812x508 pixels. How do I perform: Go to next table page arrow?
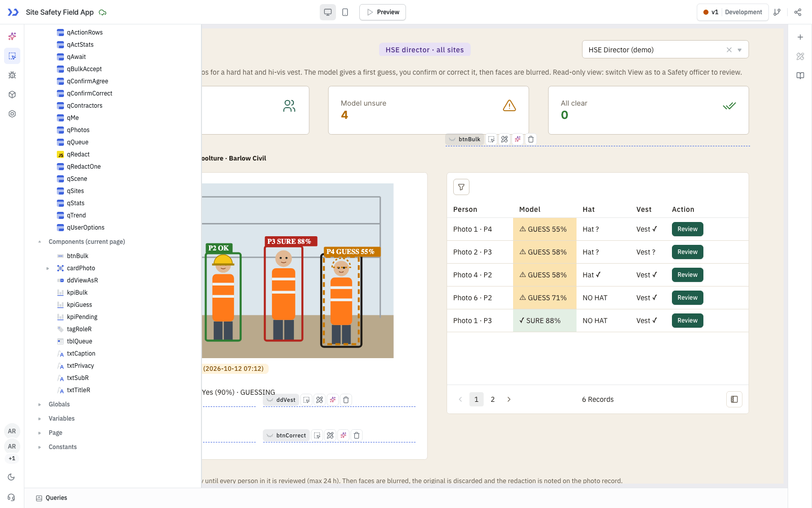point(509,399)
